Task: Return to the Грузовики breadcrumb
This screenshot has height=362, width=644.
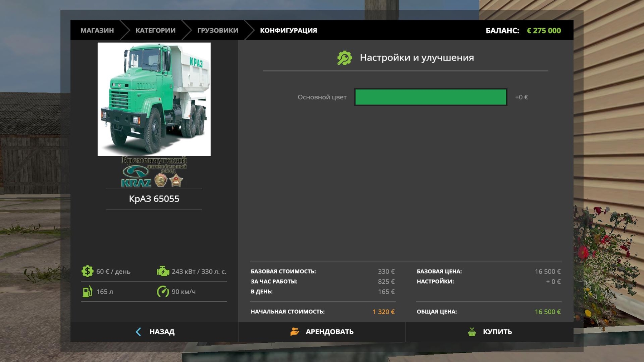Action: point(218,30)
